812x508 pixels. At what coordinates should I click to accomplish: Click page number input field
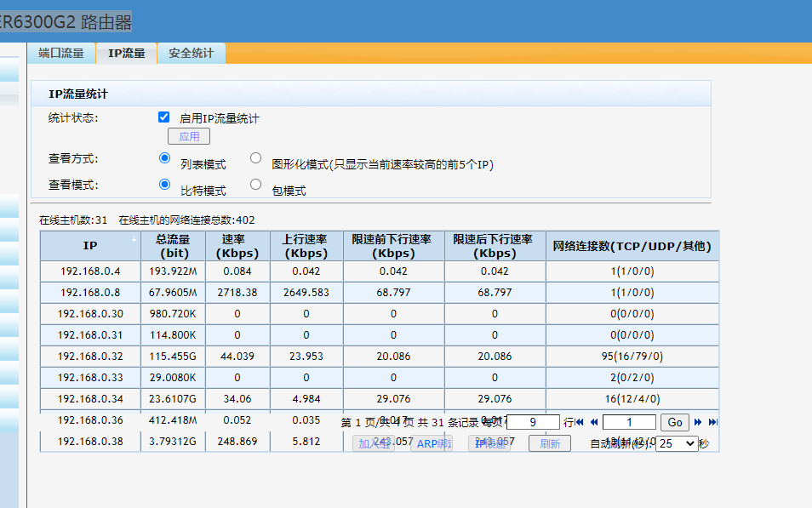click(x=629, y=422)
